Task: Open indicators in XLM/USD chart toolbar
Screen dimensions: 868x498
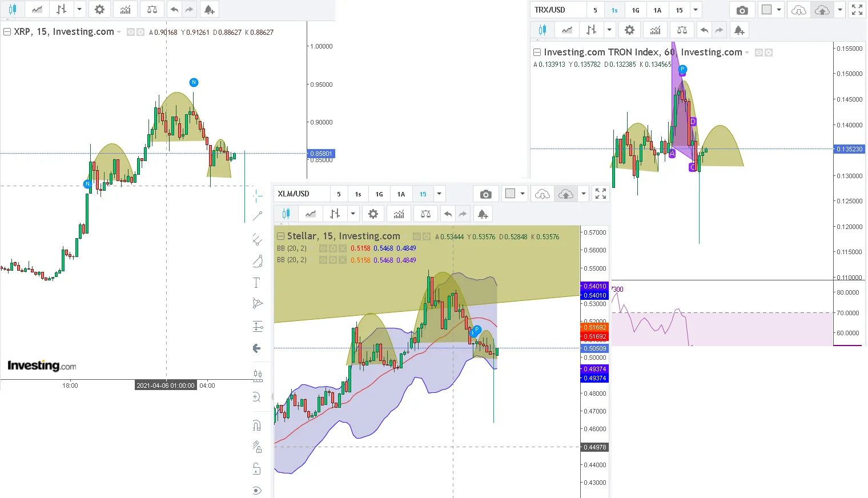Action: pos(399,214)
